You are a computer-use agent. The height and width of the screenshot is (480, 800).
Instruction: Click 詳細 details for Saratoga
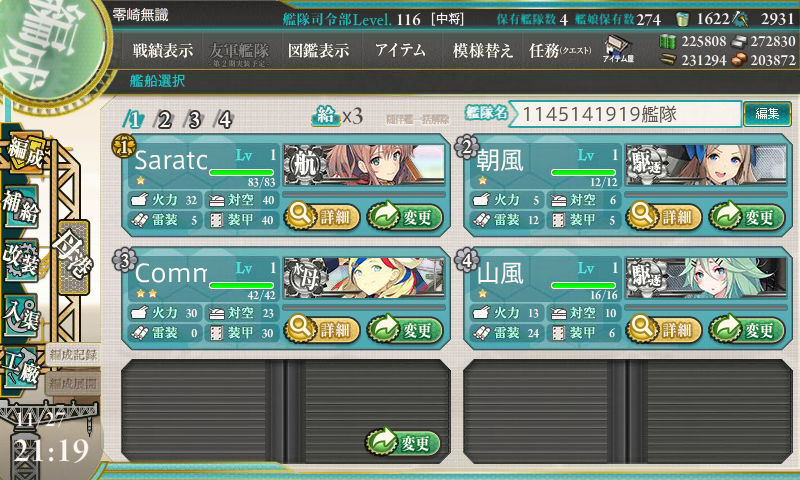[x=322, y=217]
